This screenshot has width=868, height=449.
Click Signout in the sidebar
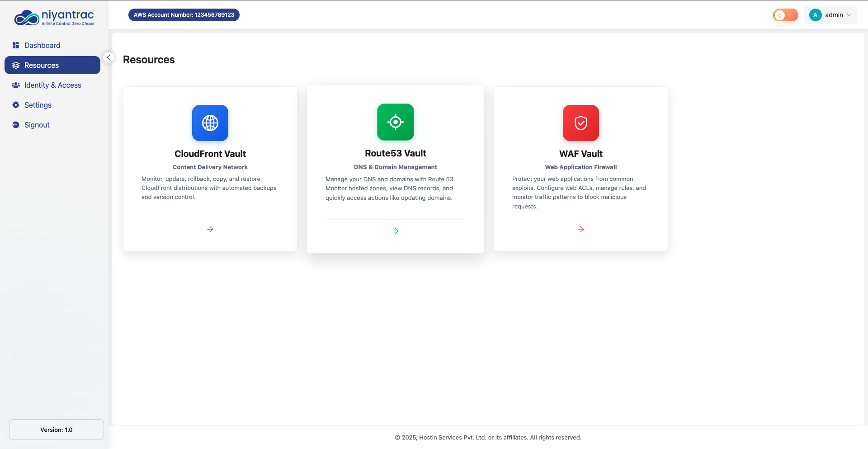(x=37, y=125)
